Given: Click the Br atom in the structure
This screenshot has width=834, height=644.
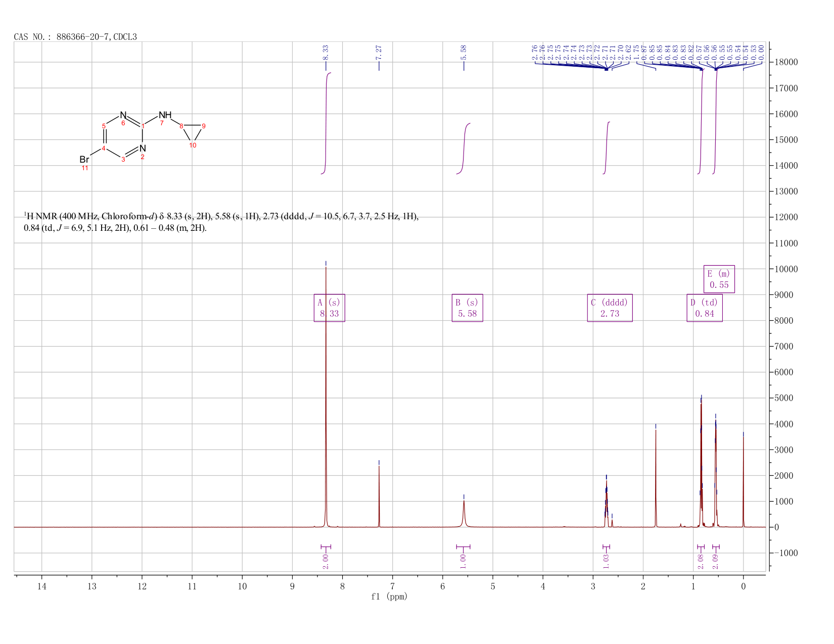Looking at the screenshot, I should (x=84, y=160).
